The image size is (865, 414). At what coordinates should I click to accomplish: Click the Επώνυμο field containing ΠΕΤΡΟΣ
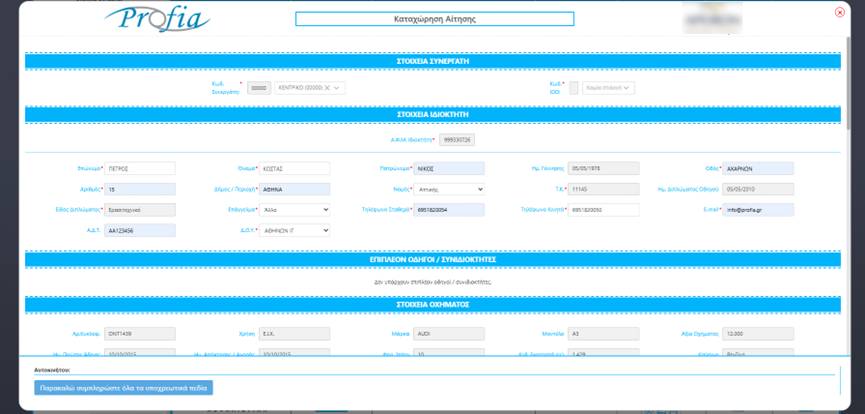[140, 168]
